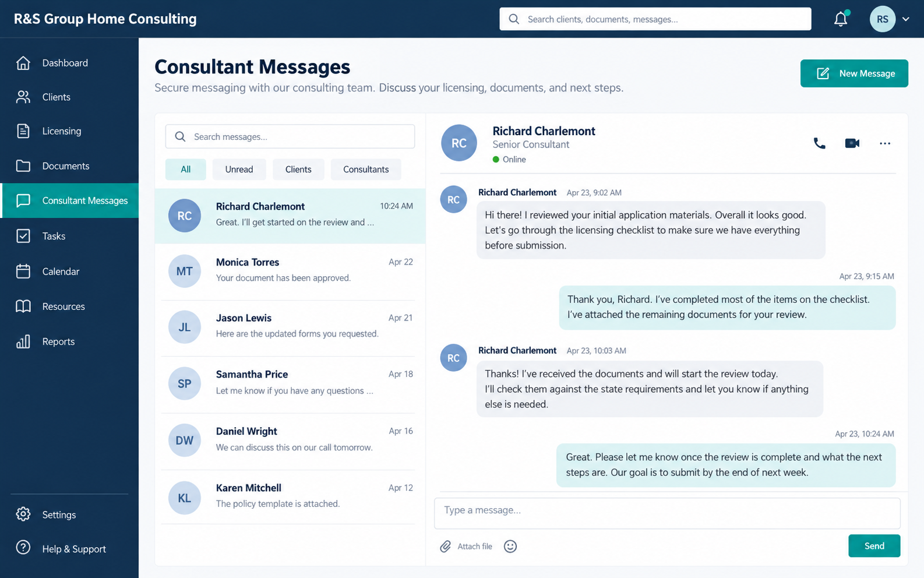
Task: Click the paperclip Attach file icon
Action: tap(445, 547)
